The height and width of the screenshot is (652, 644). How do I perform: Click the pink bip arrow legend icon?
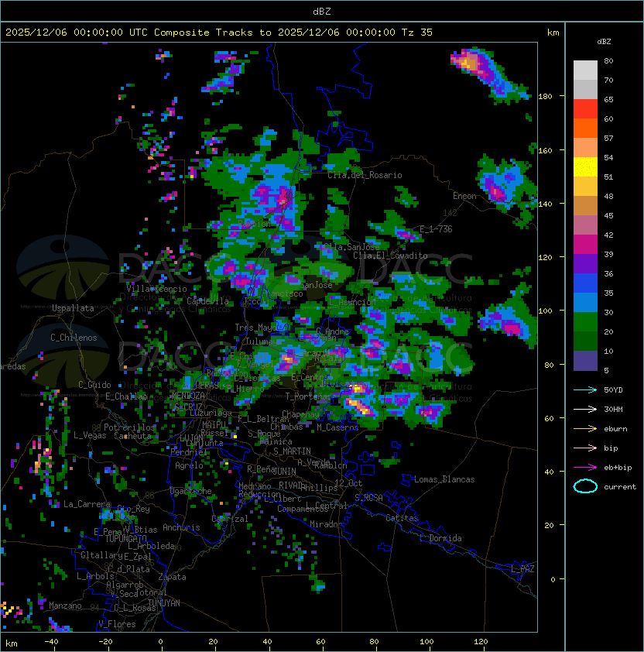pyautogui.click(x=585, y=448)
